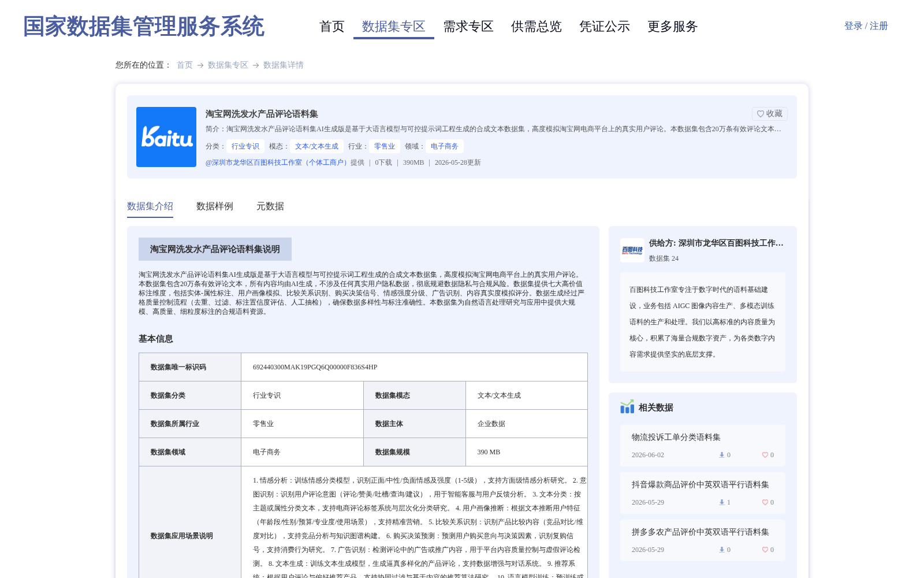Click heart icon for 物流投诉工单分类语料集

[x=765, y=455]
